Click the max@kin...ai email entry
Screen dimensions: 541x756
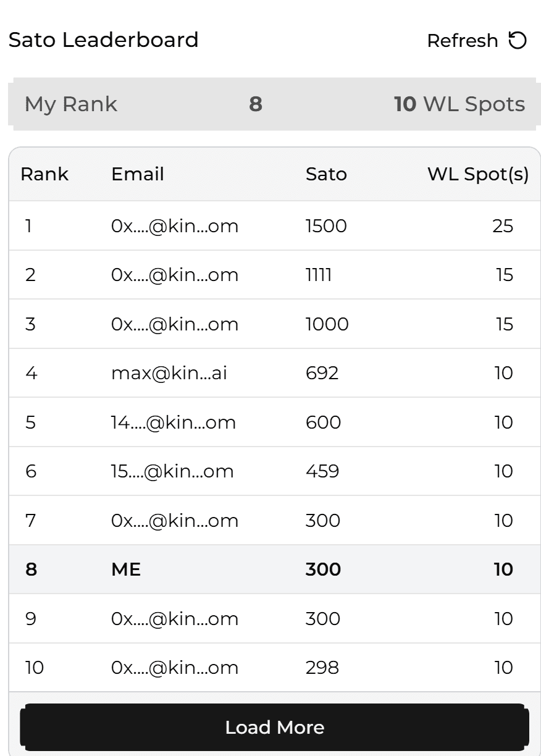(x=169, y=373)
